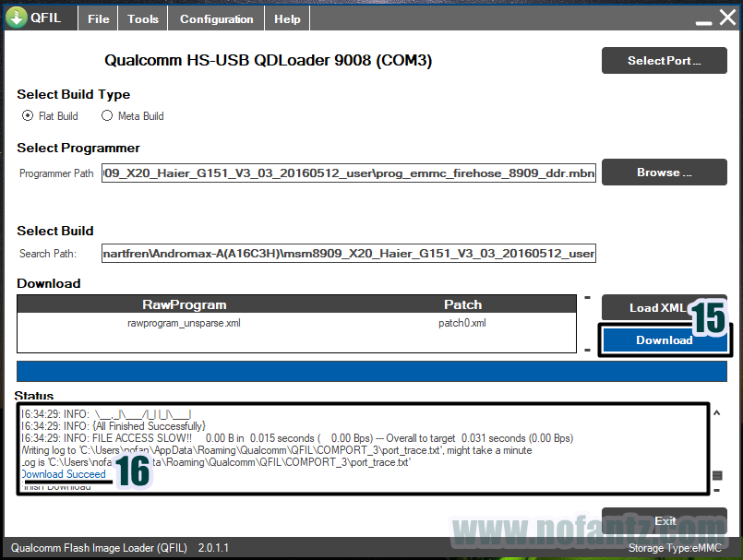Click the Select Port button
Image resolution: width=743 pixels, height=560 pixels.
pos(664,60)
